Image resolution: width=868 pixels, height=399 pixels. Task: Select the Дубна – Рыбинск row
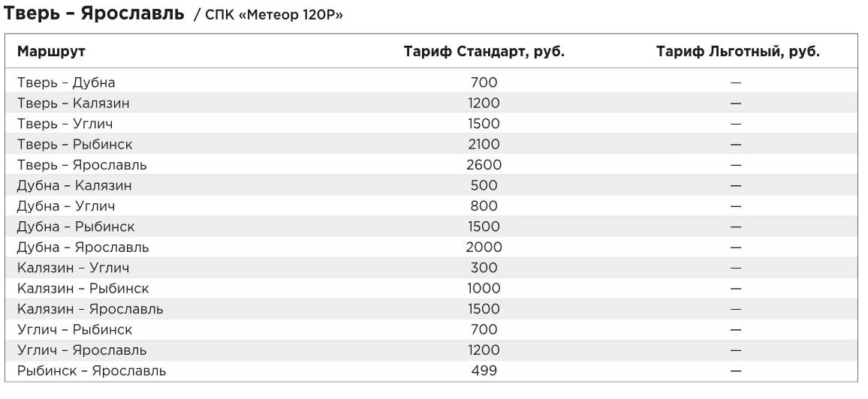pyautogui.click(x=432, y=226)
